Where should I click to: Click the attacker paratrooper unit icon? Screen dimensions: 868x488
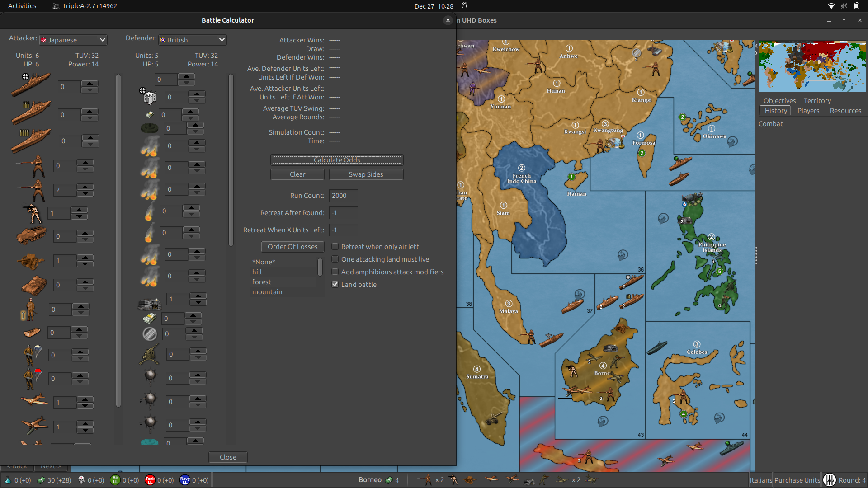[32, 354]
